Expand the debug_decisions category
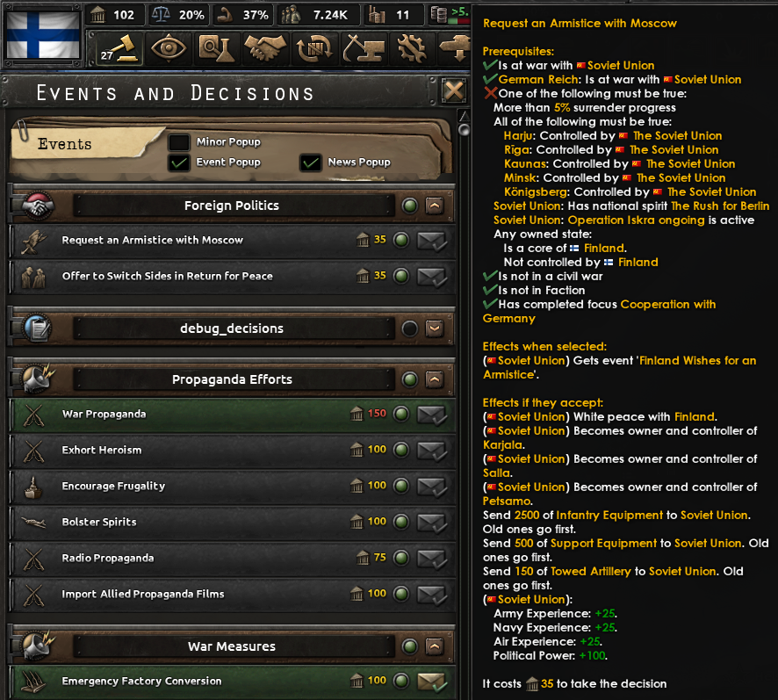This screenshot has height=700, width=778. click(435, 328)
